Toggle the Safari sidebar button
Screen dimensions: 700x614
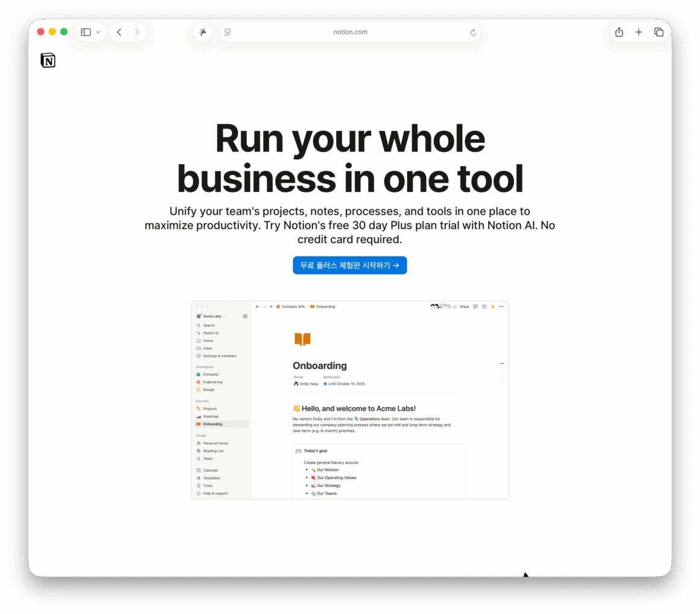point(86,32)
